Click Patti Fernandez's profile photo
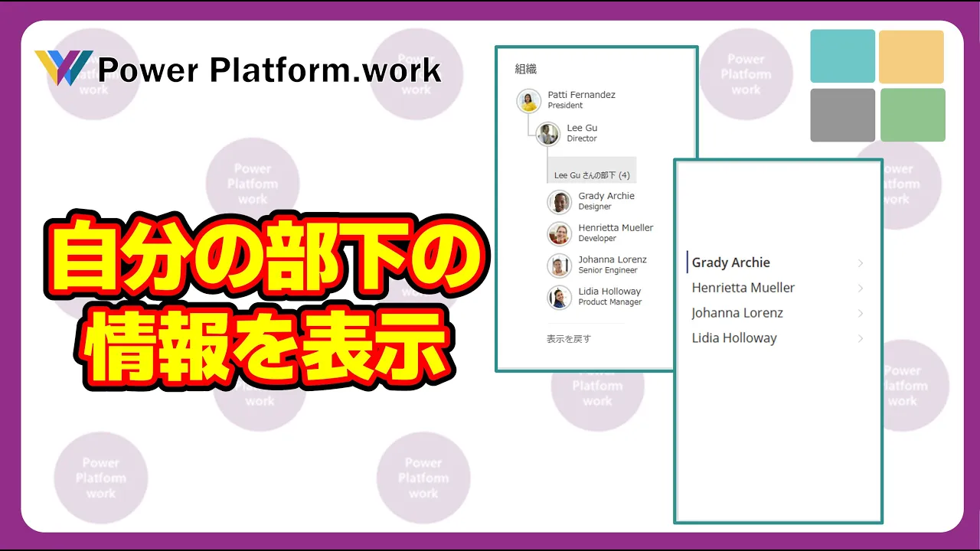 (528, 101)
